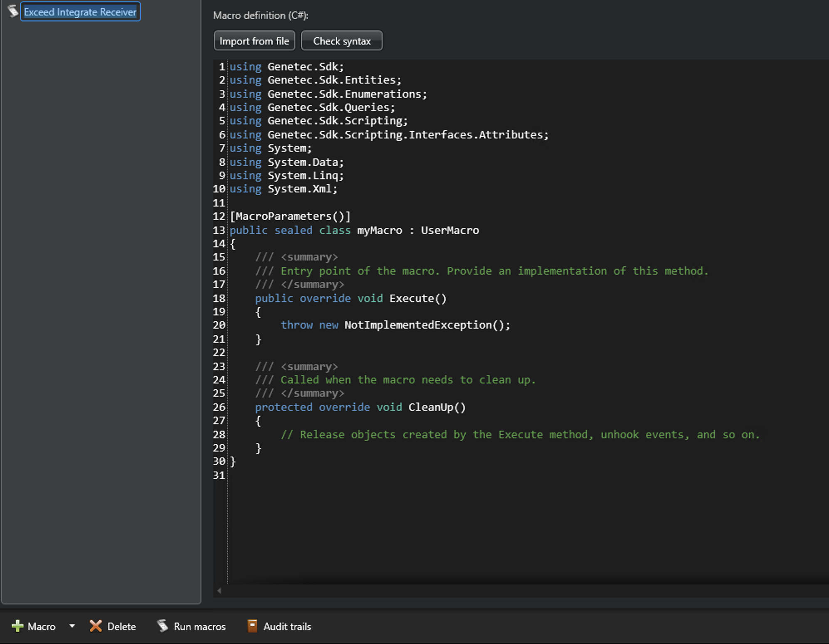
Task: Click the macro scroll icon beside Exceed Integrate Receiver
Action: (x=12, y=12)
